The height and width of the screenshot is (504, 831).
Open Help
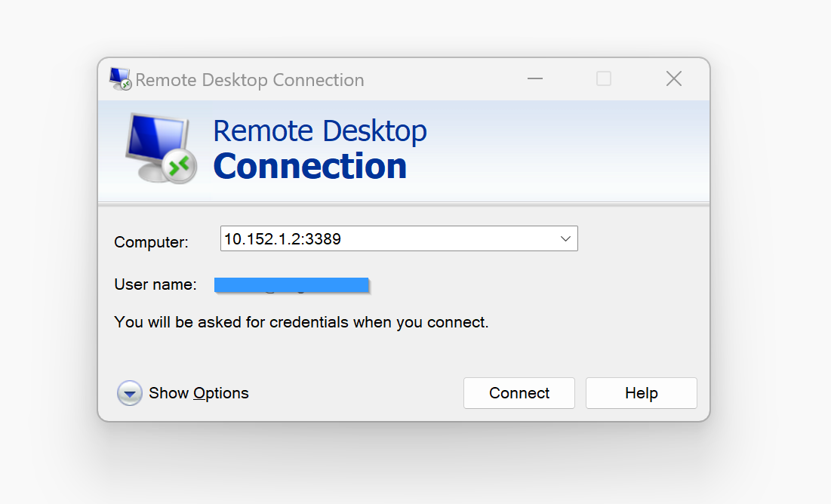tap(641, 392)
